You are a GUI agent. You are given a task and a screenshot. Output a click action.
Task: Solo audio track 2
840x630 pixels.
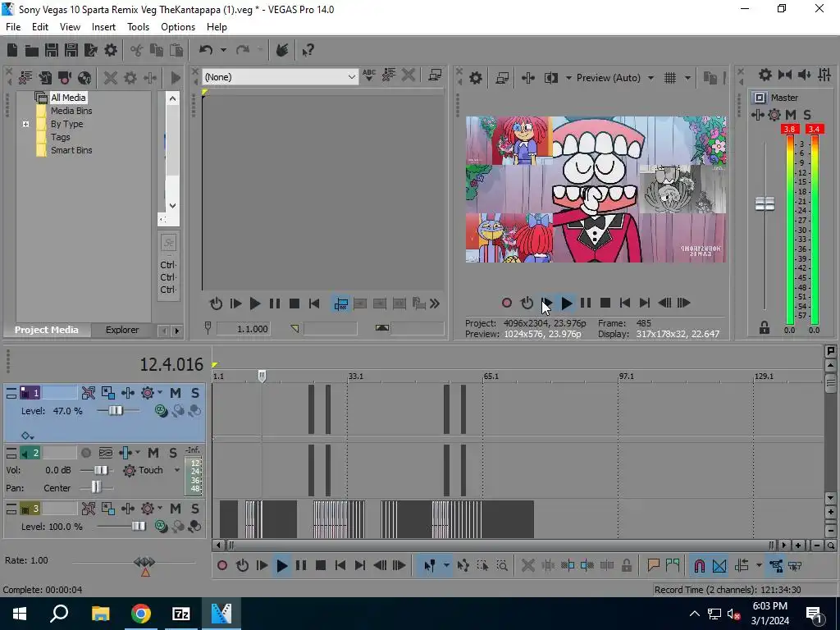pyautogui.click(x=173, y=453)
